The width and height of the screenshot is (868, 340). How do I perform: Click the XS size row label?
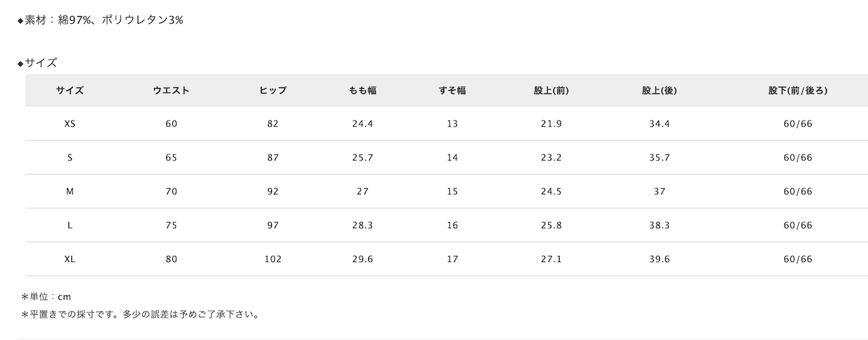(x=70, y=124)
